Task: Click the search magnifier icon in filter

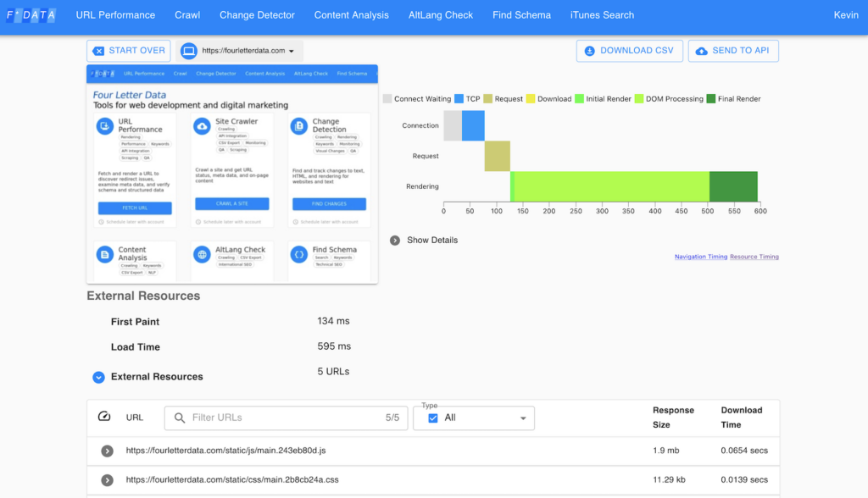Action: coord(180,418)
